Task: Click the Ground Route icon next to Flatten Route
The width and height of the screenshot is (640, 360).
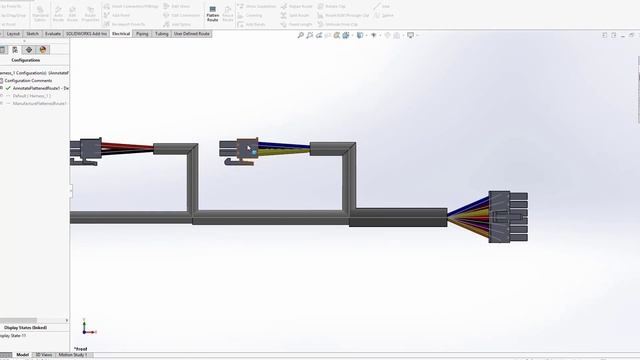Action: (228, 13)
